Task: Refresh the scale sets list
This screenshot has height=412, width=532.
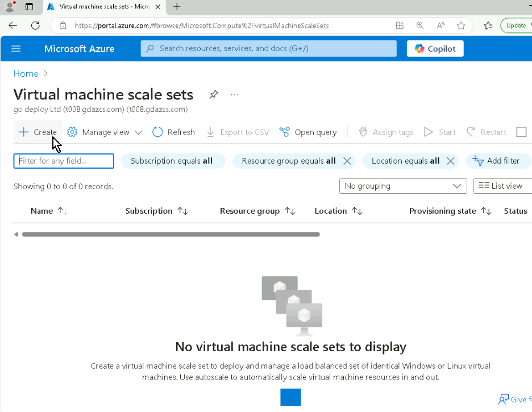Action: 173,132
